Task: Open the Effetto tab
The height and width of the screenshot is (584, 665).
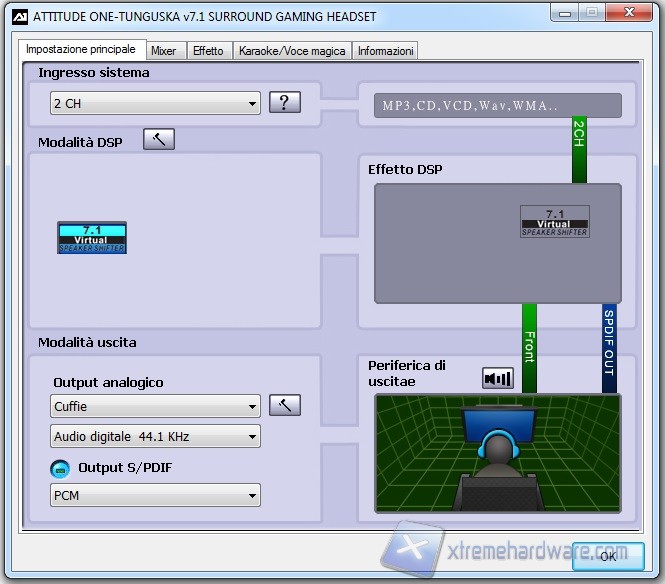Action: pyautogui.click(x=208, y=51)
